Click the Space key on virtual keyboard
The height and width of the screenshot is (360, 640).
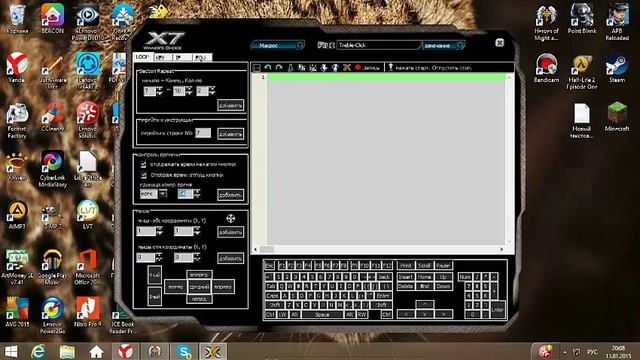tap(322, 314)
